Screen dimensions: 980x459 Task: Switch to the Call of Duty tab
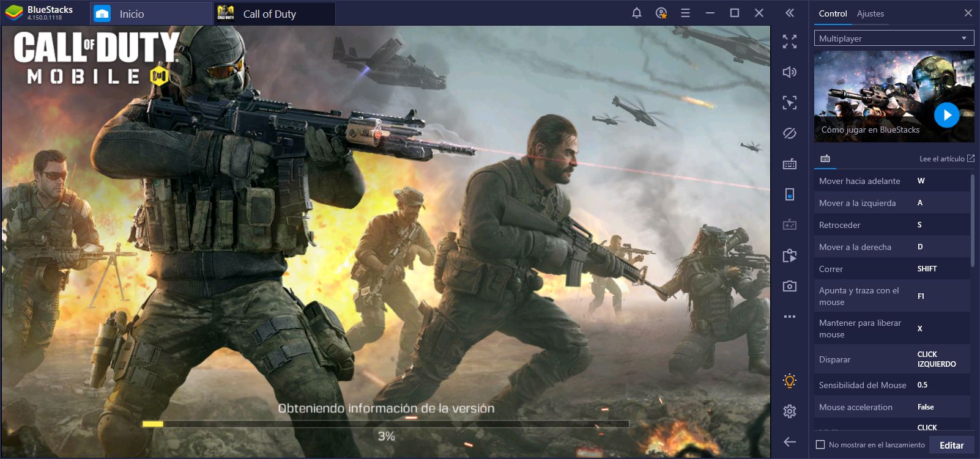click(274, 13)
